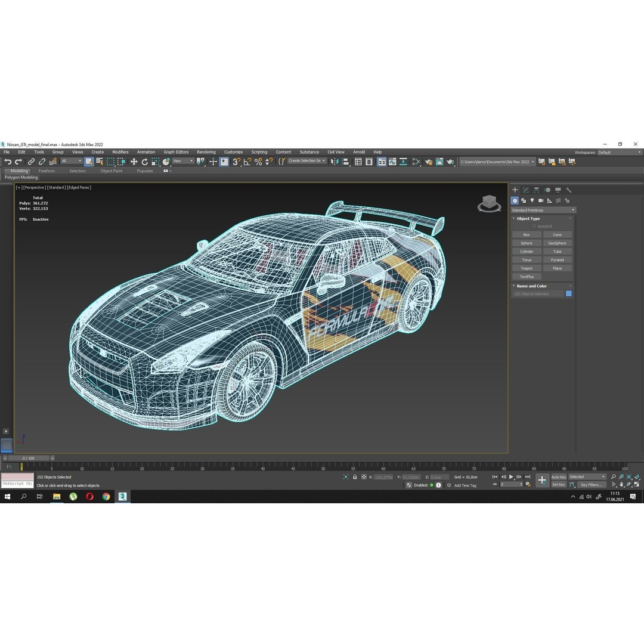Screen dimensions: 644x644
Task: Click the time slider 0 / 100 handle
Action: (29, 458)
